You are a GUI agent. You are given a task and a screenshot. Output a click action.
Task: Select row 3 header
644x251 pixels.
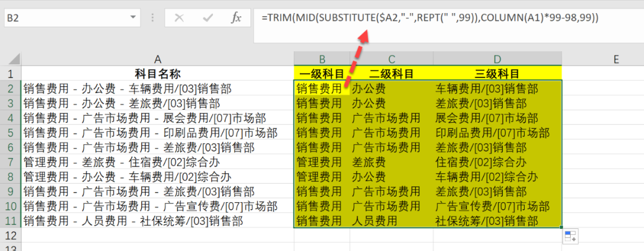point(11,103)
